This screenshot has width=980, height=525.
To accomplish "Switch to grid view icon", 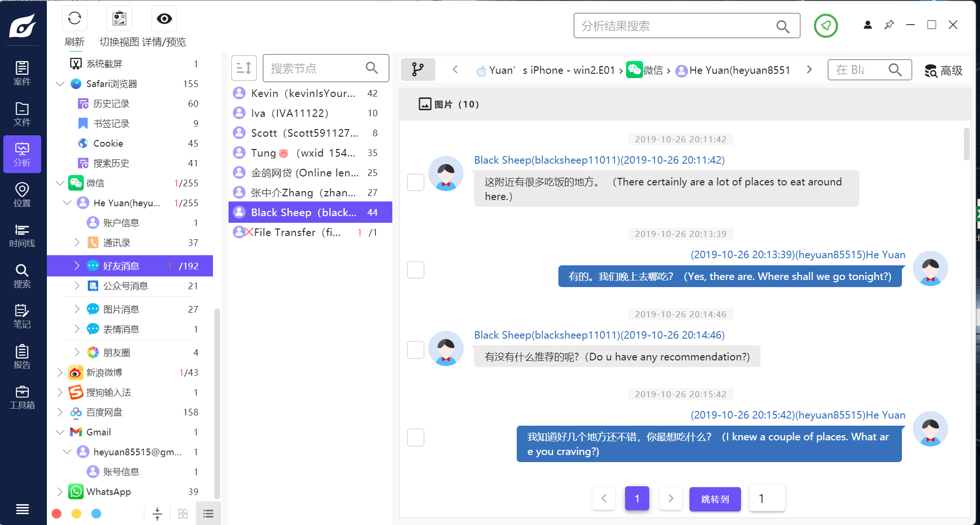I will point(183,514).
